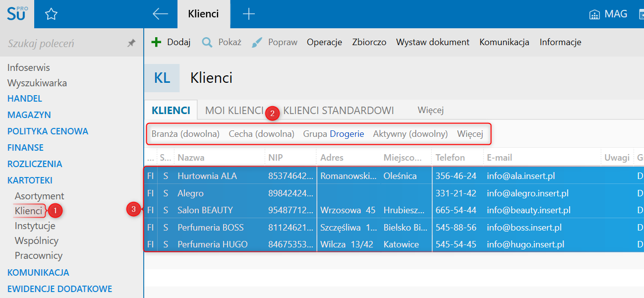Viewport: 644px width, 298px height.
Task: Click the Popraw button label
Action: coord(283,42)
